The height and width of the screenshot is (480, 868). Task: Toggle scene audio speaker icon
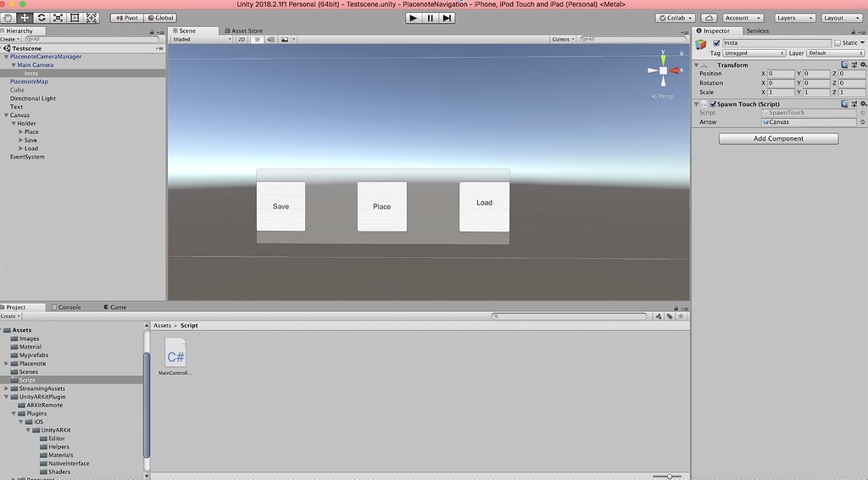point(270,39)
